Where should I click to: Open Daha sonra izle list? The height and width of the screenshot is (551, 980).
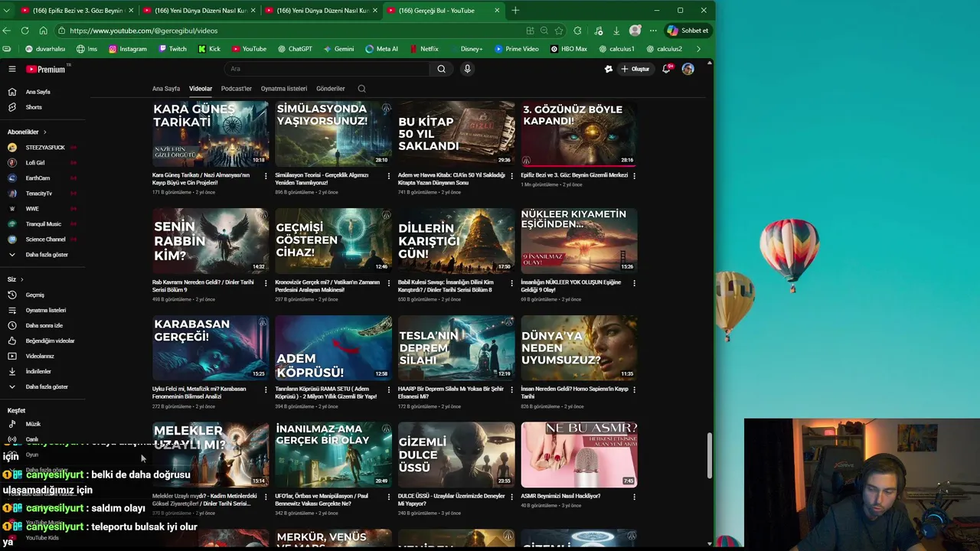[42, 325]
